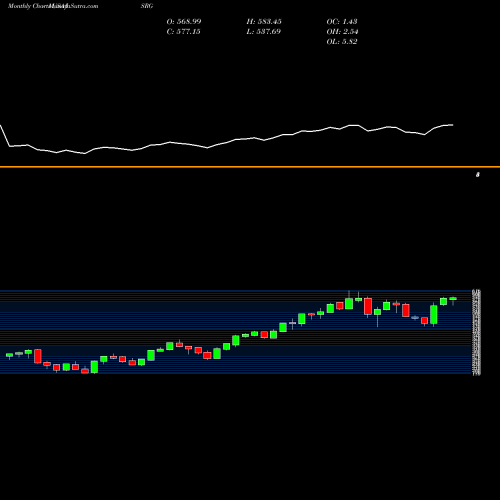Click the OC: 1.43 percentage value
The image size is (500, 500).
pos(342,21)
